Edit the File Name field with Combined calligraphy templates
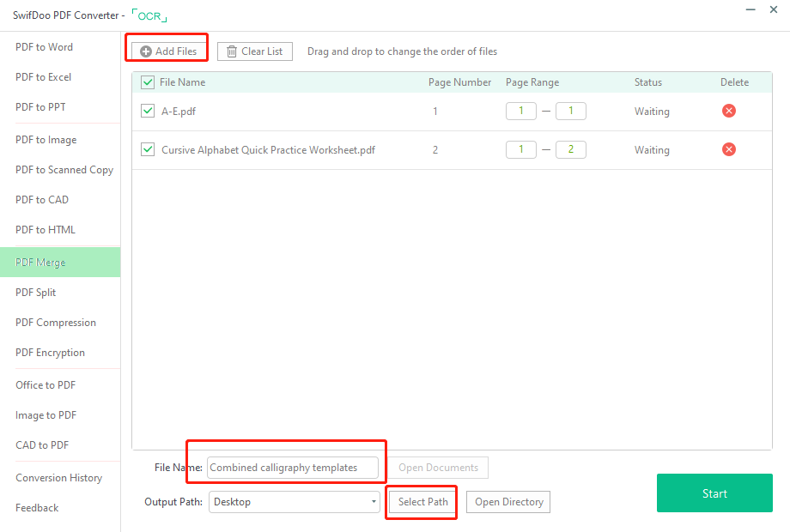 click(x=293, y=468)
